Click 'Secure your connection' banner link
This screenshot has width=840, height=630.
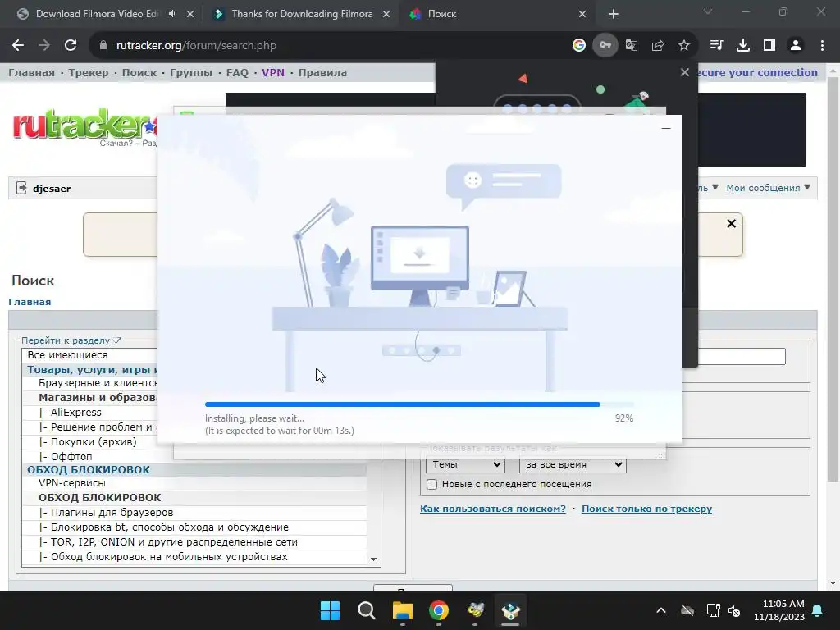(758, 72)
